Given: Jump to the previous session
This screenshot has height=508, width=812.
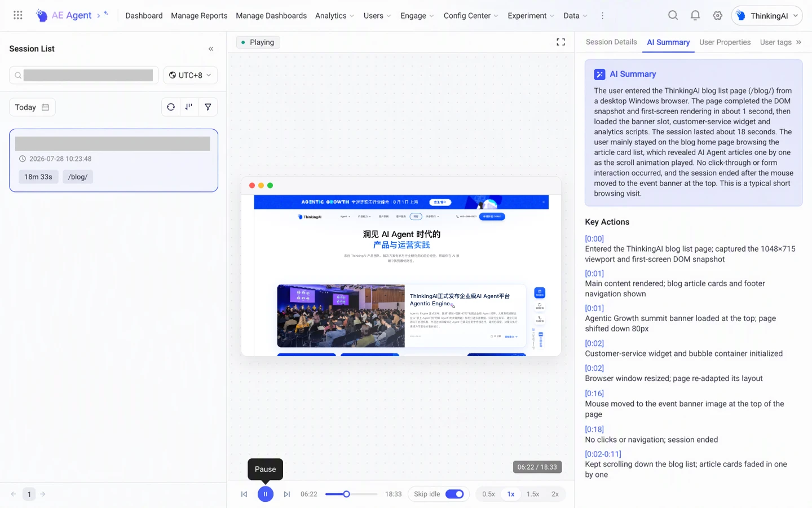Looking at the screenshot, I should pos(244,494).
